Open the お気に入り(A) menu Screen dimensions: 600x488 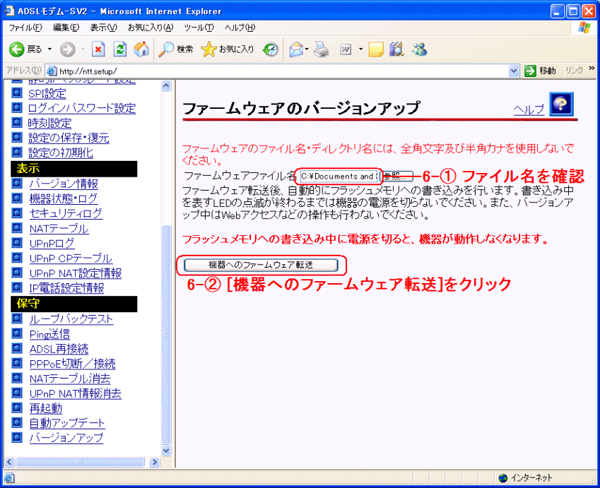(x=150, y=28)
